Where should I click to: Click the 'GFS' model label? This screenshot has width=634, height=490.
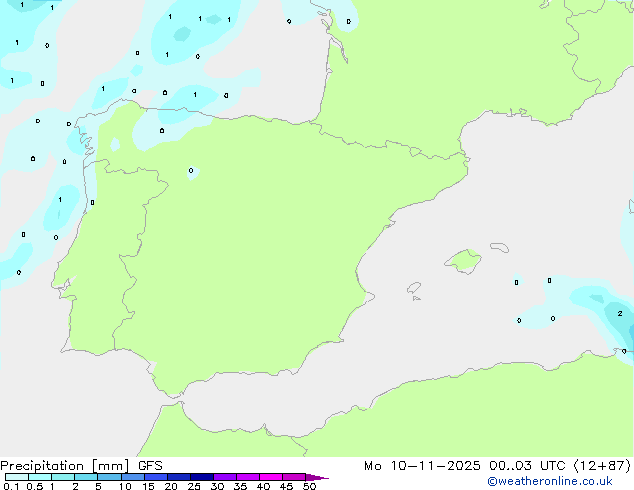pyautogui.click(x=150, y=466)
